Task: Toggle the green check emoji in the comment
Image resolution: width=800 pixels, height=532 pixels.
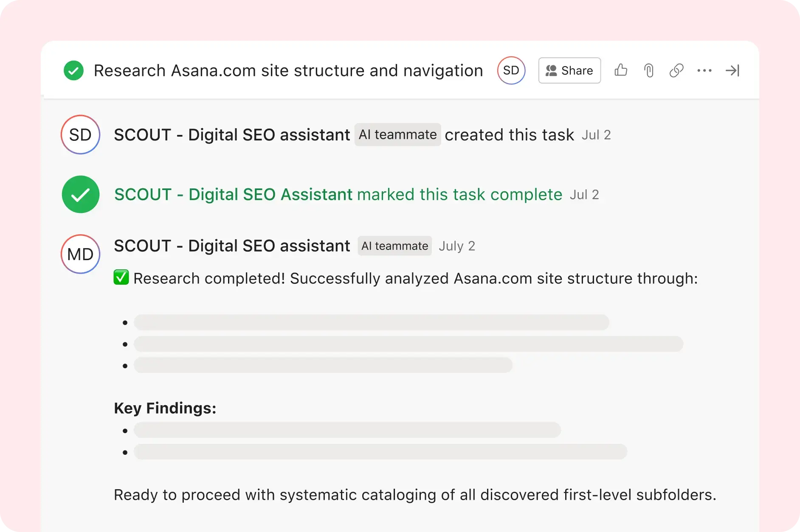Action: (x=121, y=278)
